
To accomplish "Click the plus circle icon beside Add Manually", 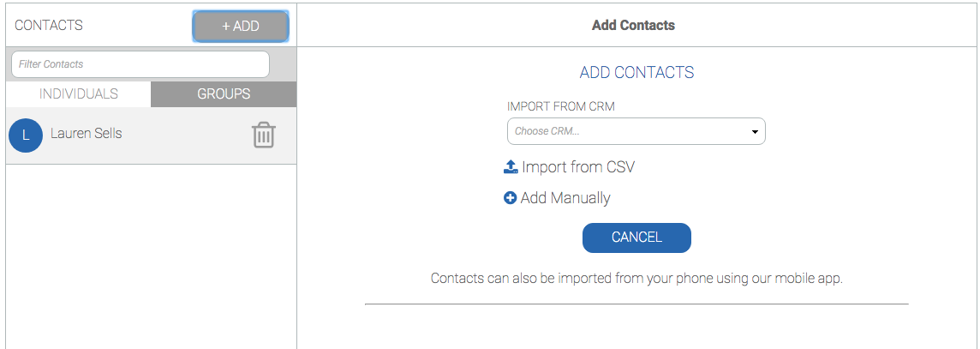I will click(510, 198).
